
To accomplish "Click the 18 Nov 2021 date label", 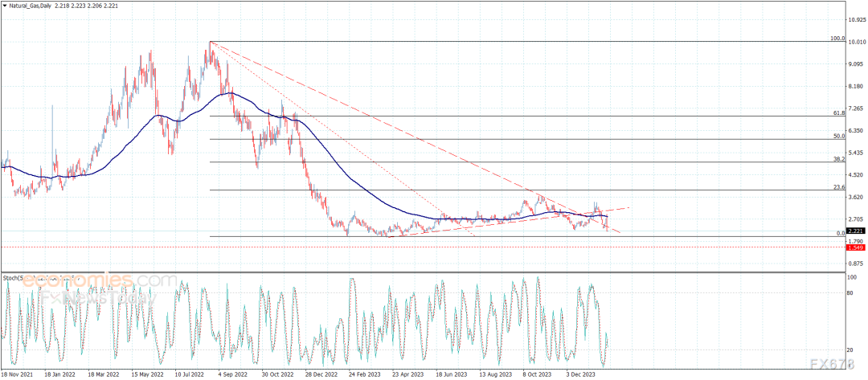I will point(18,374).
